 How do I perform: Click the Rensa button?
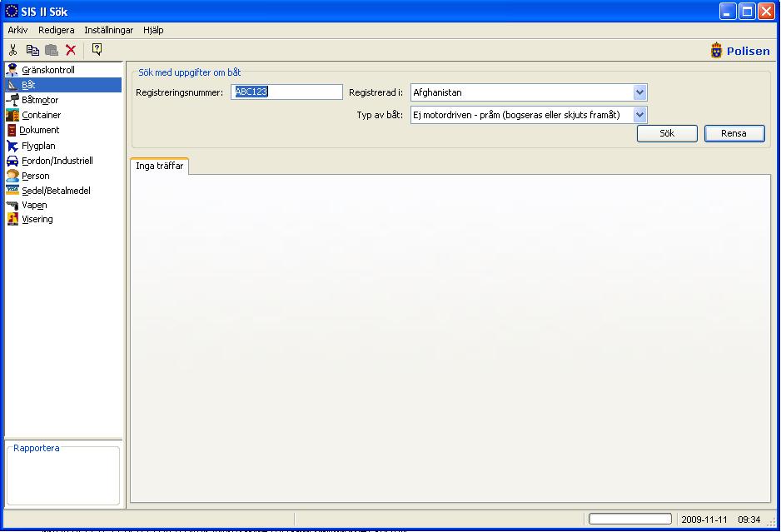pos(734,133)
